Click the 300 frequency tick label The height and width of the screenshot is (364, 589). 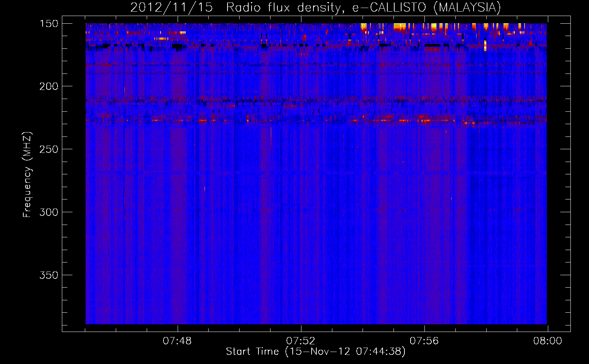[49, 212]
